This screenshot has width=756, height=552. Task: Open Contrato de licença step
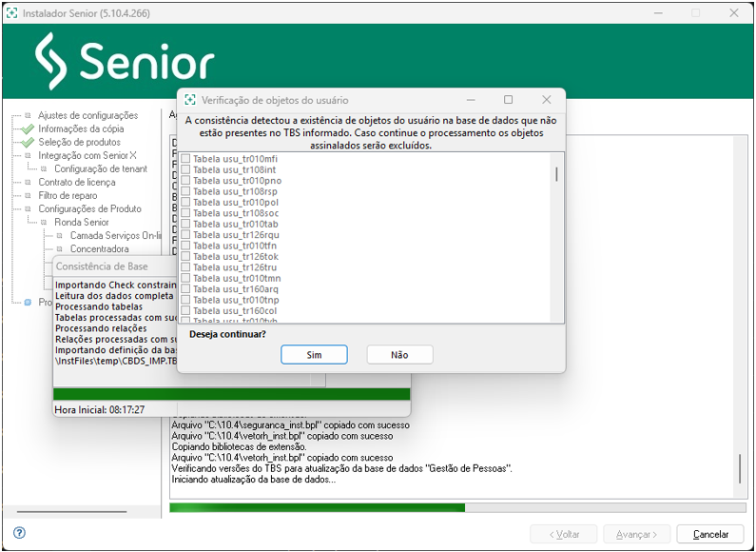tap(77, 183)
